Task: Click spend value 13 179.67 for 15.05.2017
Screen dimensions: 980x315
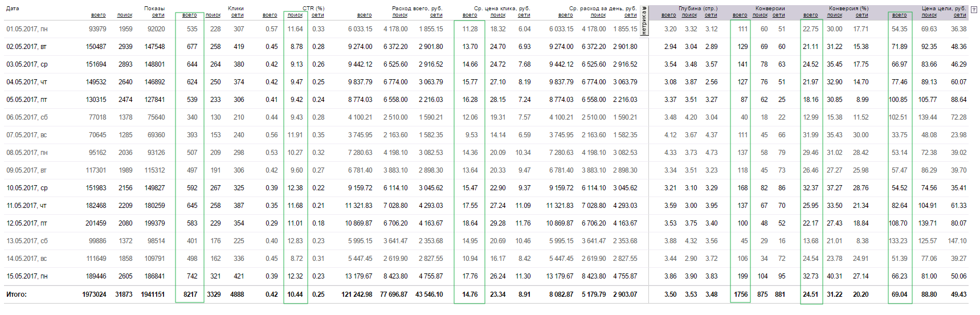Action: 358,276
